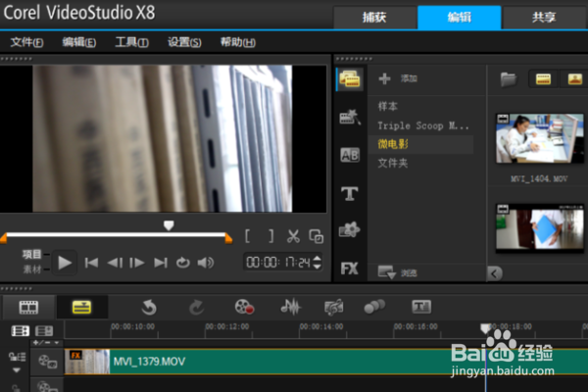Open the Graphic library icon
This screenshot has width=588, height=392.
pos(349,229)
